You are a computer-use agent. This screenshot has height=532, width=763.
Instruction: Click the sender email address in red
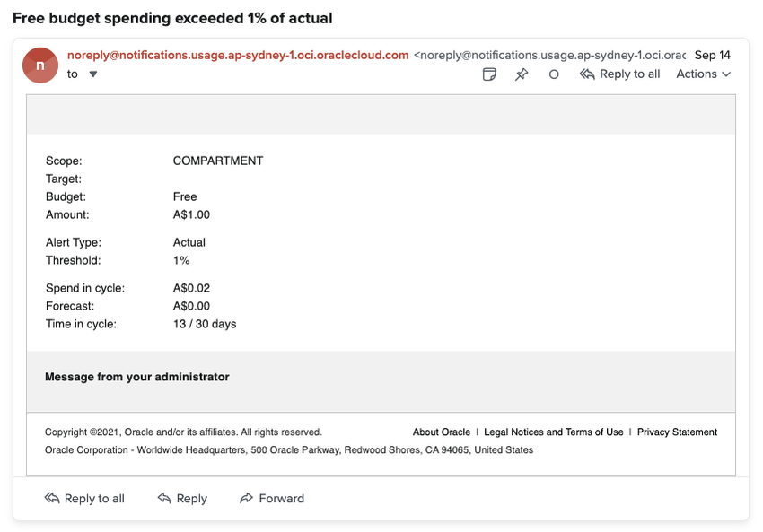click(238, 55)
